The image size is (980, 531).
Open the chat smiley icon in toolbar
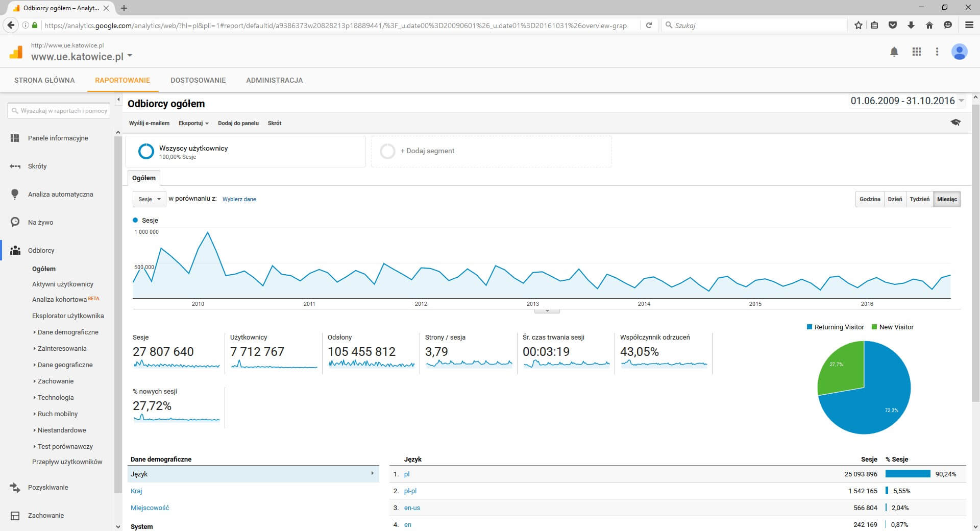pos(948,25)
